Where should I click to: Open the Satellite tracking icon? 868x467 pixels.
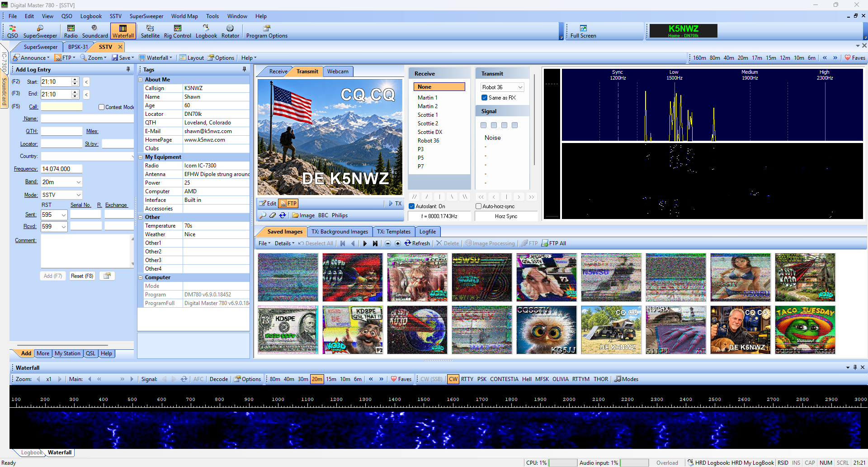[x=150, y=32]
